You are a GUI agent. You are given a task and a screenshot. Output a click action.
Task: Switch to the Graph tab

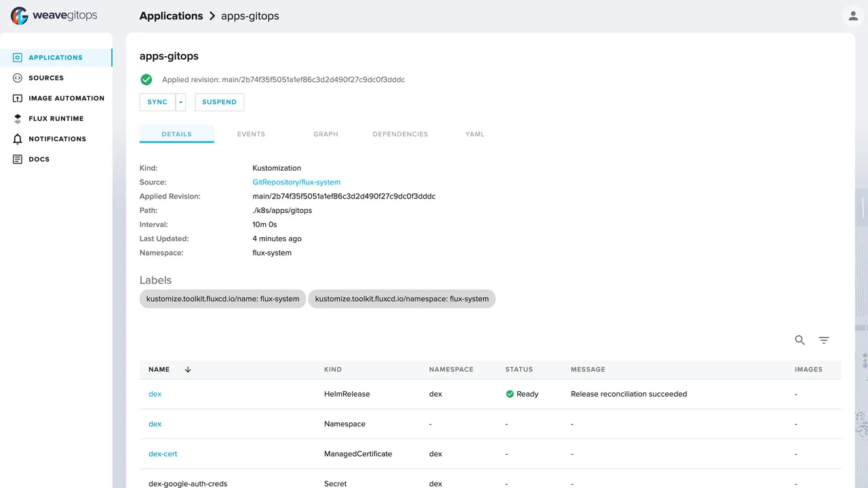(325, 134)
